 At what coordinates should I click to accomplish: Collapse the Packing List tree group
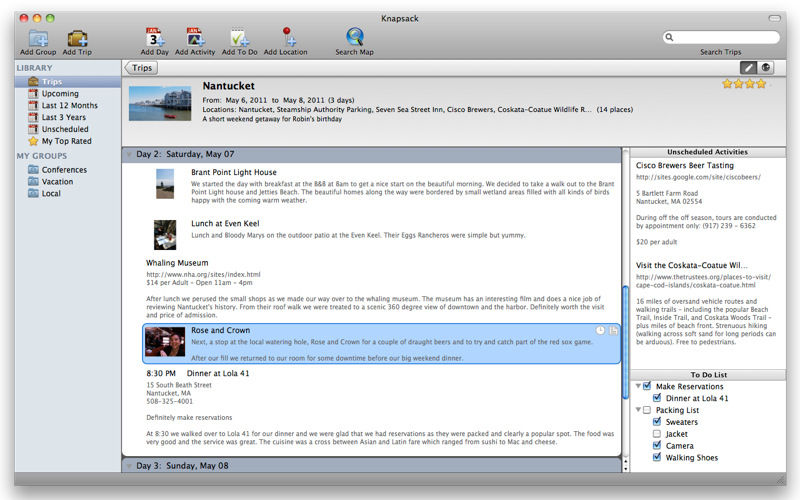tap(637, 410)
